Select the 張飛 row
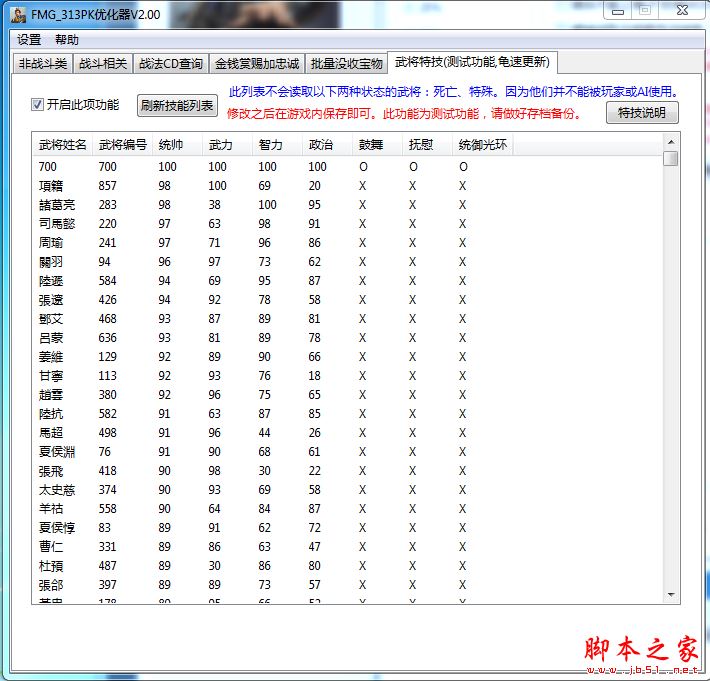Viewport: 710px width, 681px height. (x=347, y=471)
